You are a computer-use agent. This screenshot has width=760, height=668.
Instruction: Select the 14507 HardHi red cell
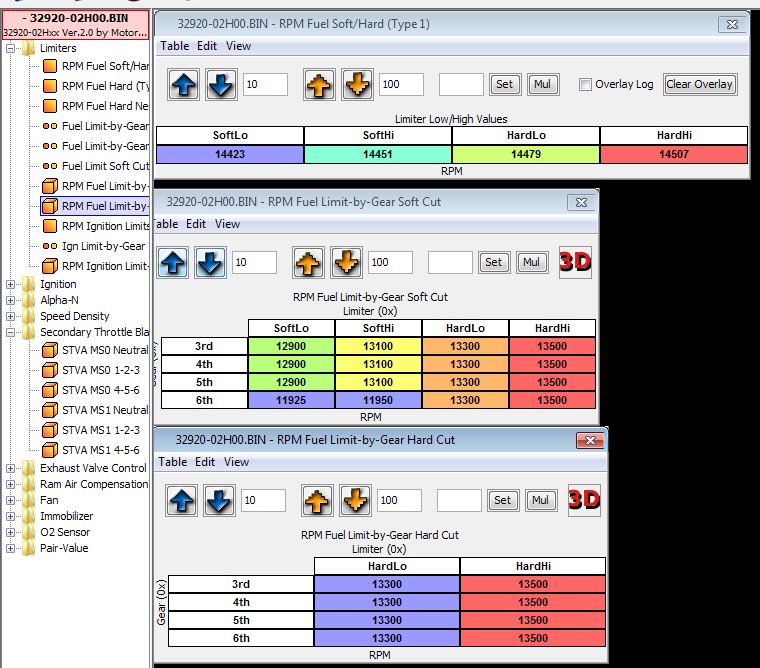[674, 154]
